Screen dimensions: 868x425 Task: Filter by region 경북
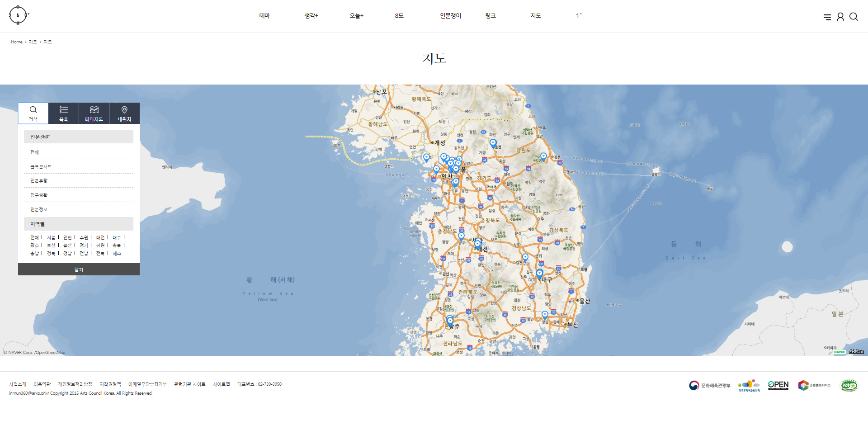click(x=51, y=253)
